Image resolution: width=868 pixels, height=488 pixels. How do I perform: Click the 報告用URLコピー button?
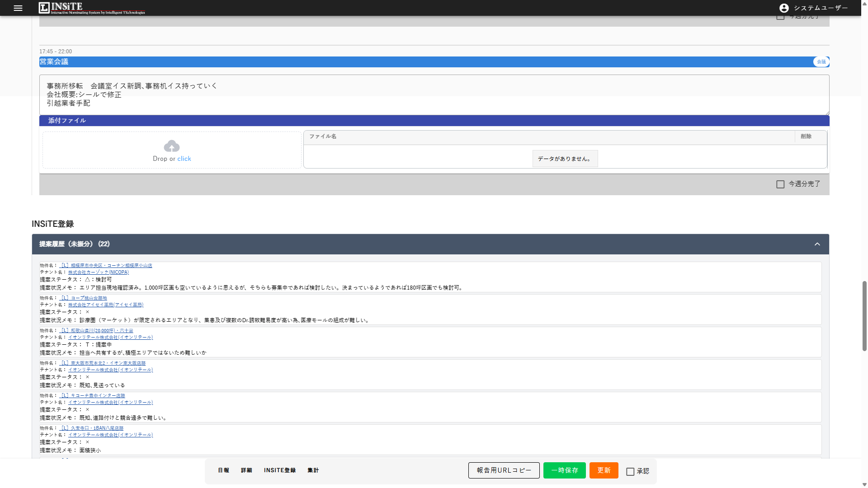click(504, 470)
